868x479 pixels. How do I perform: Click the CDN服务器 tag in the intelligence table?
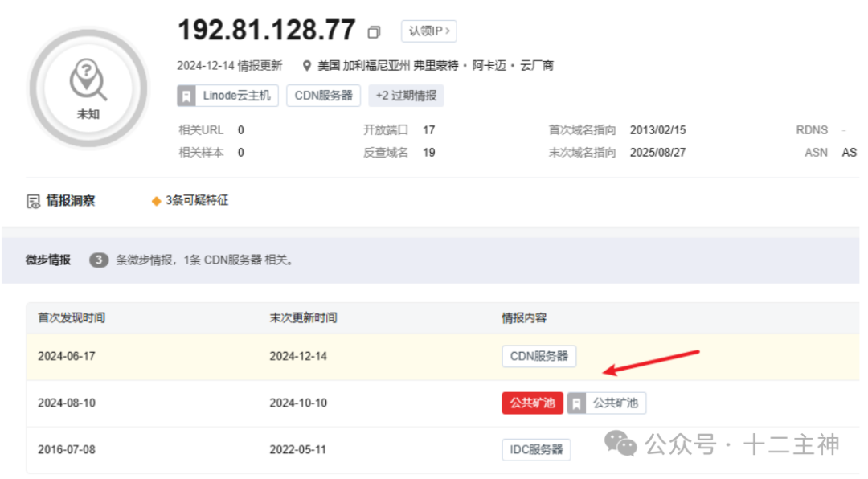(x=538, y=356)
